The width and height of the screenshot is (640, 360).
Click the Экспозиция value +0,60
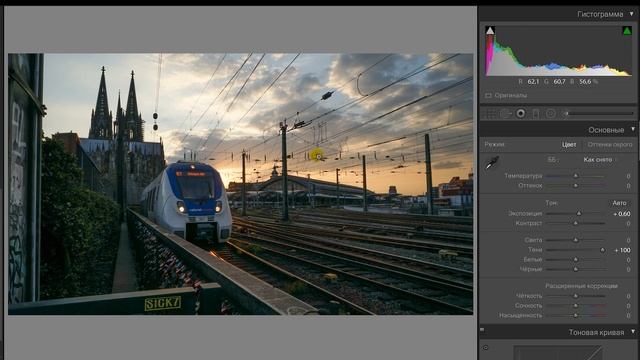click(x=621, y=213)
